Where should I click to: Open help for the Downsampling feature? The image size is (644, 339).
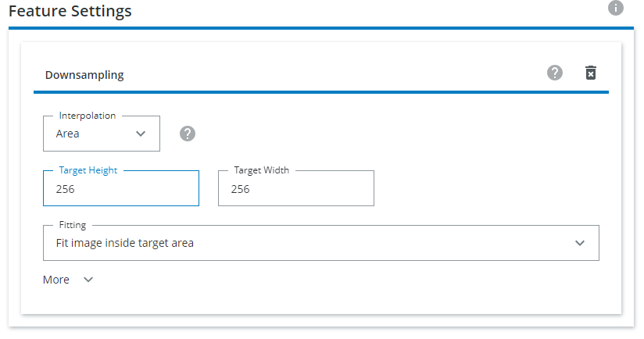555,73
